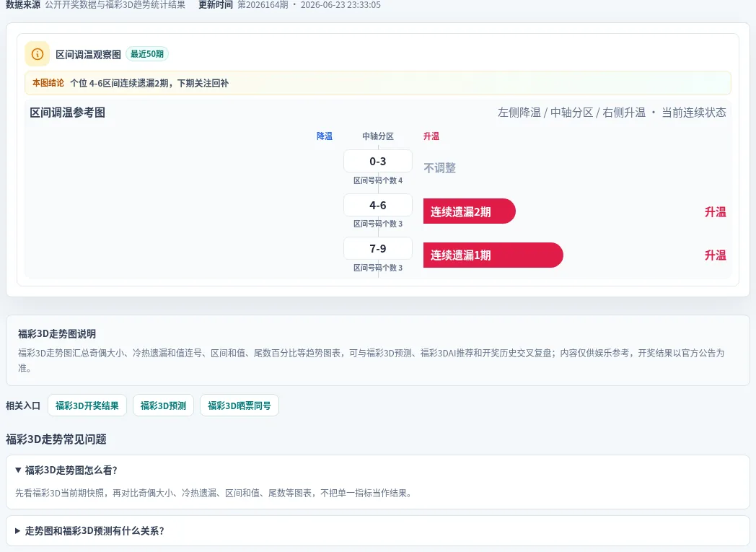The width and height of the screenshot is (756, 552).
Task: Click the 中轴分区 column header
Action: 378,136
